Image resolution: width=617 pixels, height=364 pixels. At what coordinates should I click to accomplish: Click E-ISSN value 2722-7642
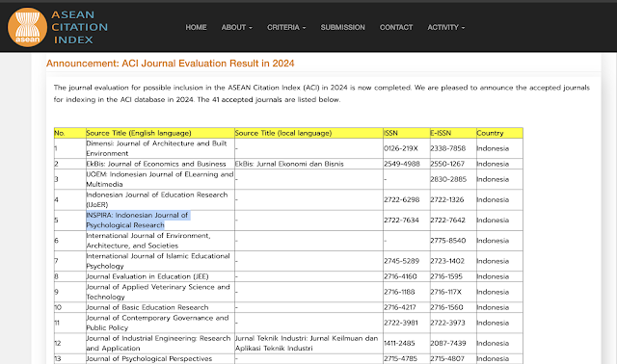[447, 220]
